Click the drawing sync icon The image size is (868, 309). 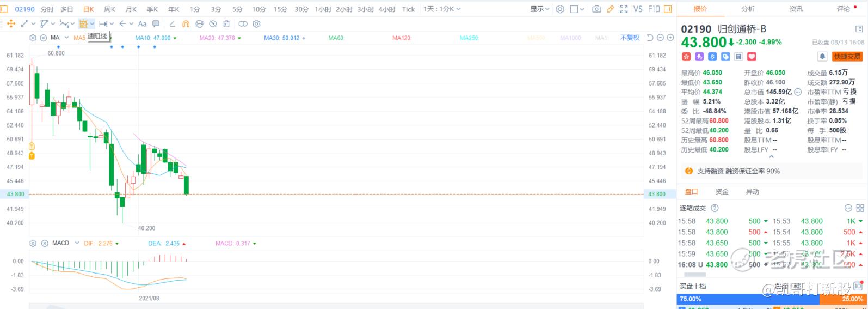[x=199, y=24]
